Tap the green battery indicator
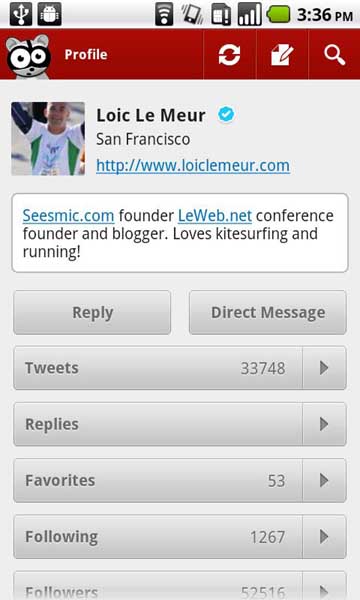The image size is (360, 600). [x=279, y=15]
